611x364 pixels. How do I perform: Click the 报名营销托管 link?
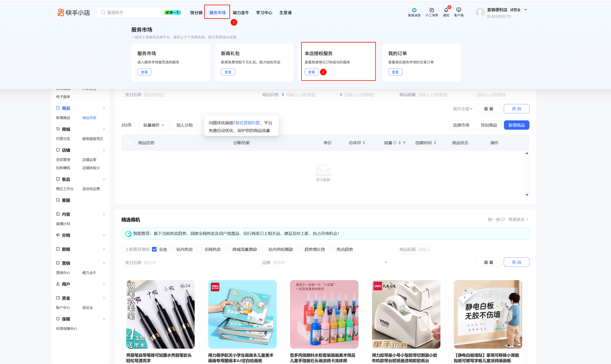click(247, 123)
